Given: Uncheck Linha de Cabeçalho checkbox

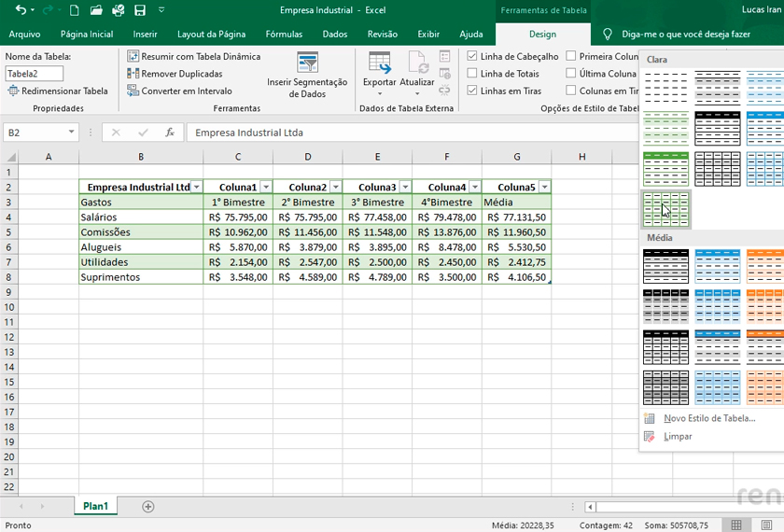Looking at the screenshot, I should pos(472,56).
